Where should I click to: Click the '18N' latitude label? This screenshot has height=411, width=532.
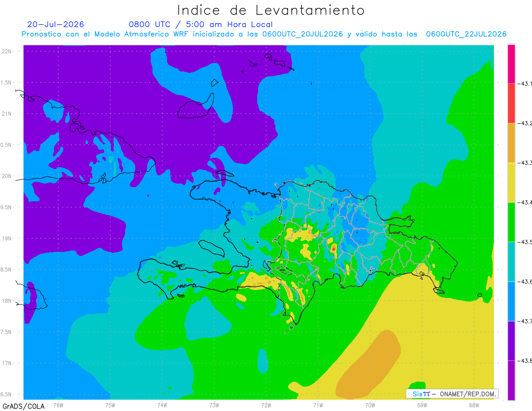point(8,301)
